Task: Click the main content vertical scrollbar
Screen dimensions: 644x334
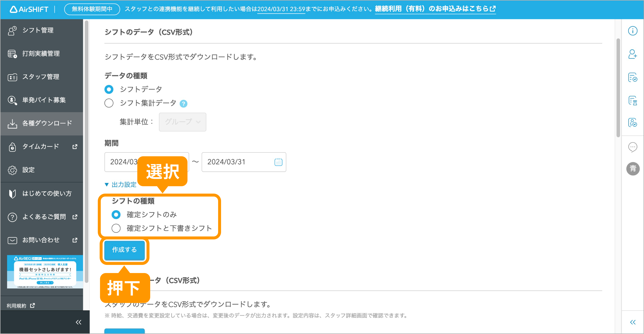Action: [618, 88]
